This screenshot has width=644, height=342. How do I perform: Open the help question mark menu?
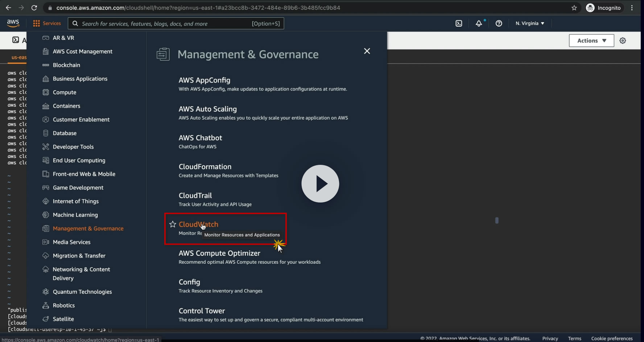coord(499,24)
